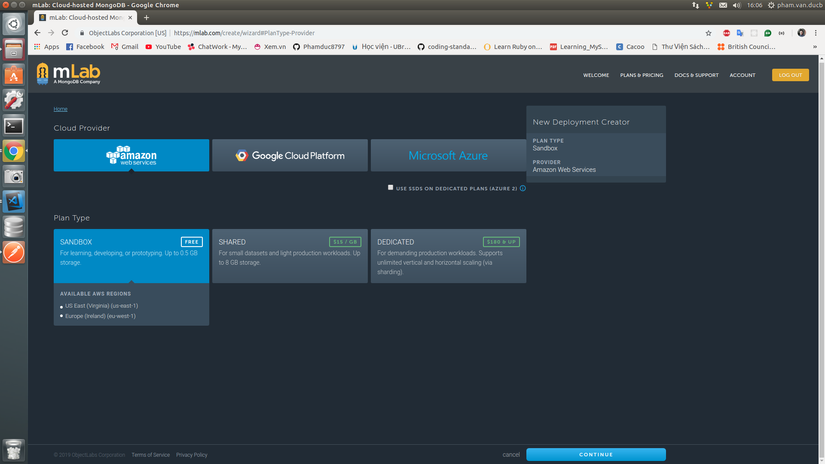Open Gmail bookmark
Viewport: 825px width, 464px height.
click(125, 47)
